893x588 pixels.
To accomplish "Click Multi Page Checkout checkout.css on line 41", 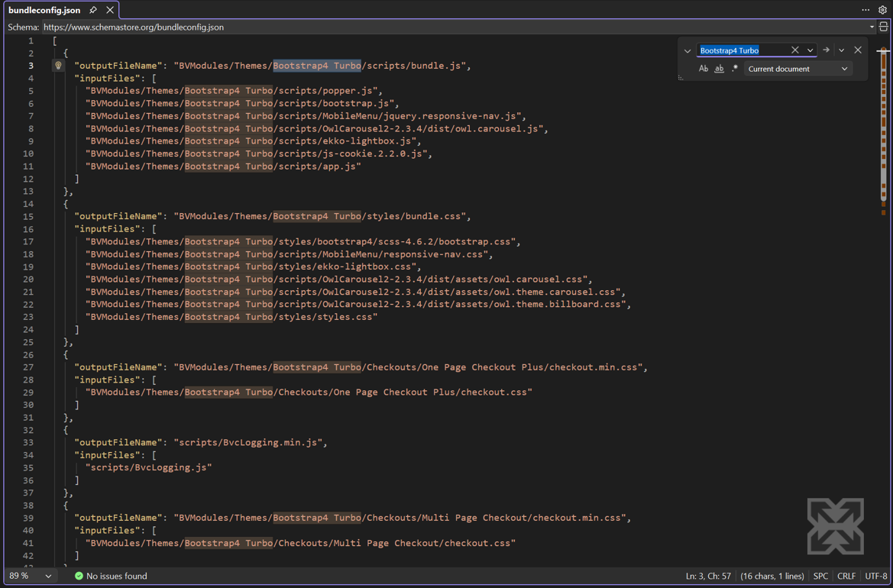I will (300, 543).
